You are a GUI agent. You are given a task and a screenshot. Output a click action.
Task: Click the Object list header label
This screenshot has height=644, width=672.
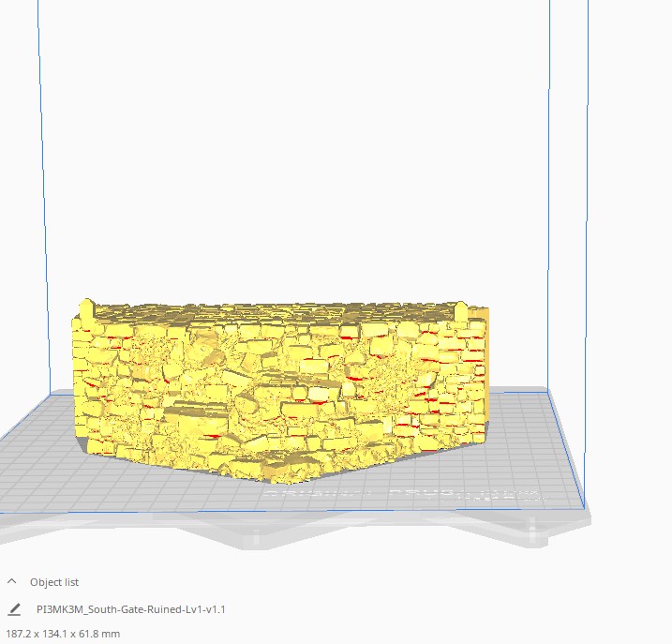[x=54, y=582]
